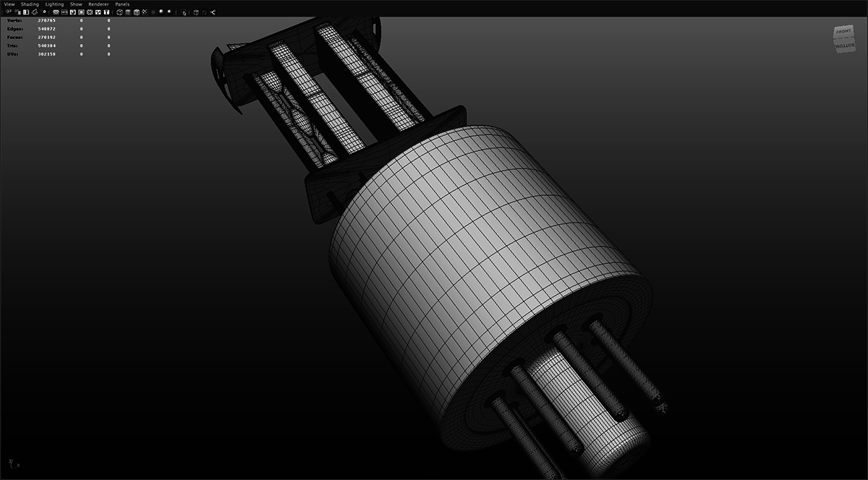
Task: Use all lights via toolbar icon
Action: click(x=144, y=12)
